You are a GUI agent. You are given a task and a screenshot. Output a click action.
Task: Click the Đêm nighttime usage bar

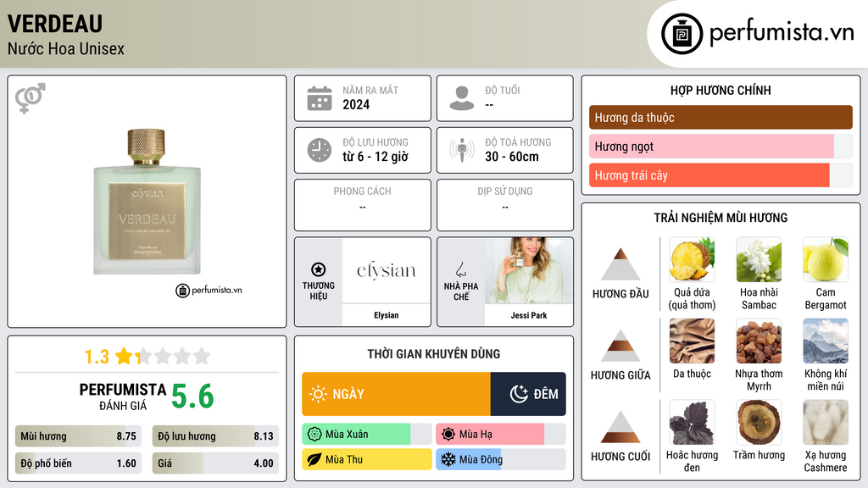tap(528, 394)
